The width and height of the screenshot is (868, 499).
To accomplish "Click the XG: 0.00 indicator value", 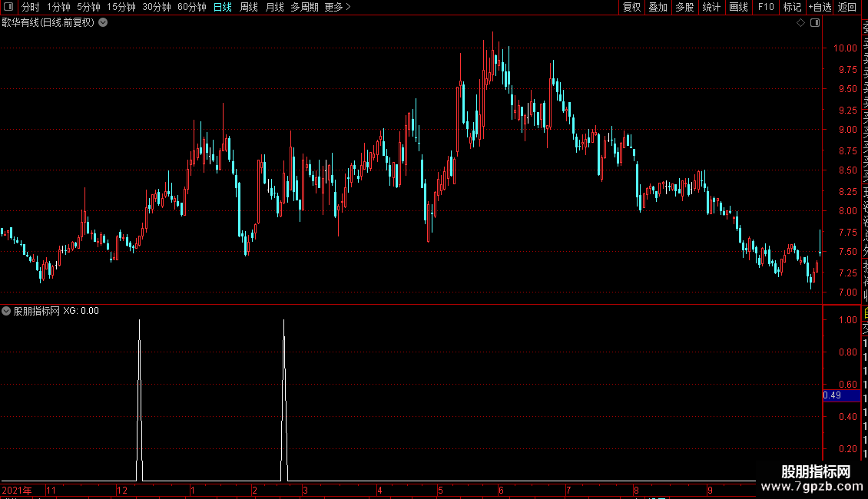I will 81,311.
